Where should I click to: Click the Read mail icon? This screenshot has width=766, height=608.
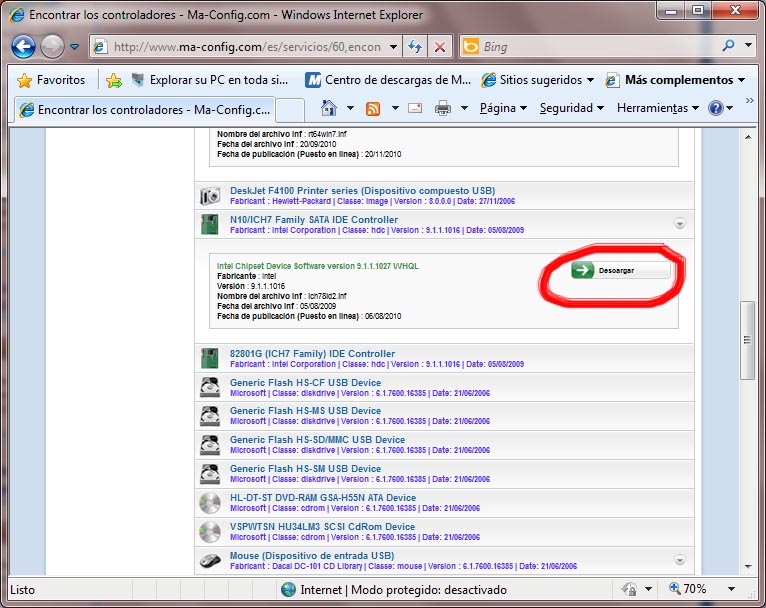tap(415, 108)
